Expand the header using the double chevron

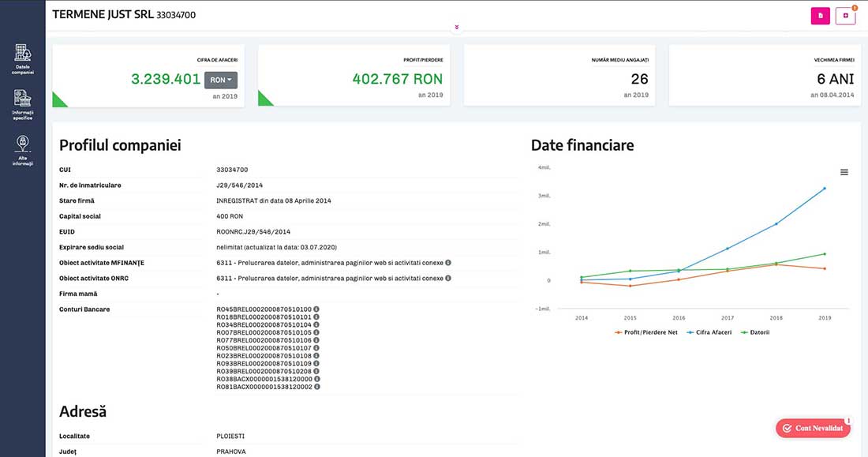click(456, 28)
